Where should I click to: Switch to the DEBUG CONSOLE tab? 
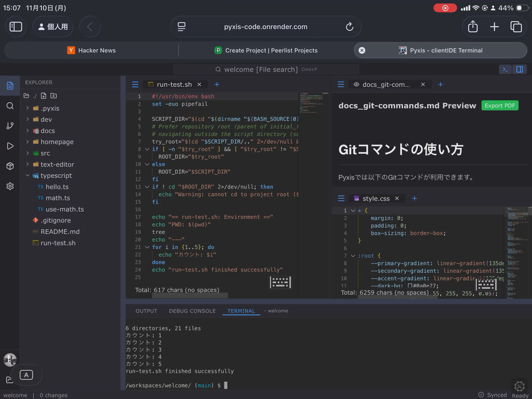point(192,311)
